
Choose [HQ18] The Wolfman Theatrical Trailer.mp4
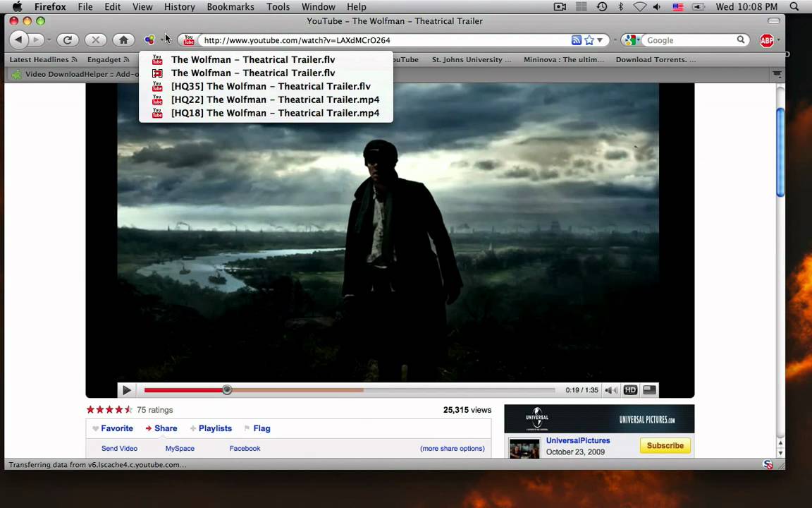coord(266,113)
